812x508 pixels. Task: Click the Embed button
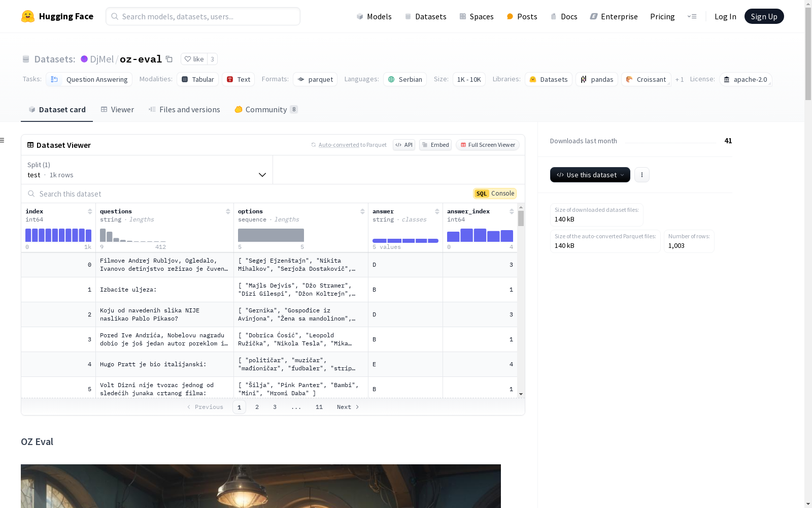pyautogui.click(x=435, y=145)
